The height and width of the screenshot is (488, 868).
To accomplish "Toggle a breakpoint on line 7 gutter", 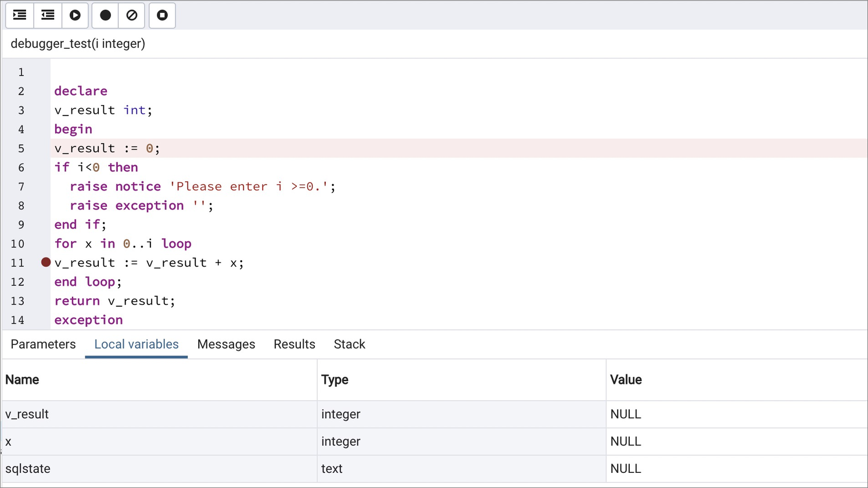I will pos(45,186).
